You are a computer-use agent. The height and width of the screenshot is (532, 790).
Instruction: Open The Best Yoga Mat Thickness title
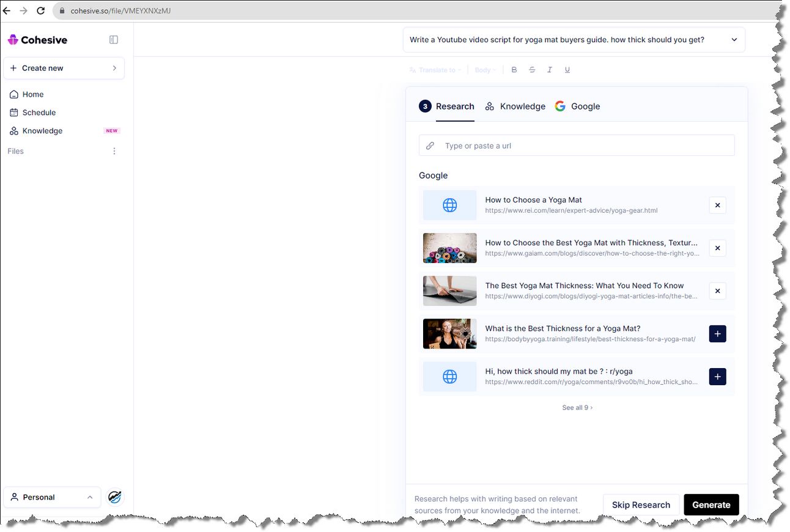585,286
